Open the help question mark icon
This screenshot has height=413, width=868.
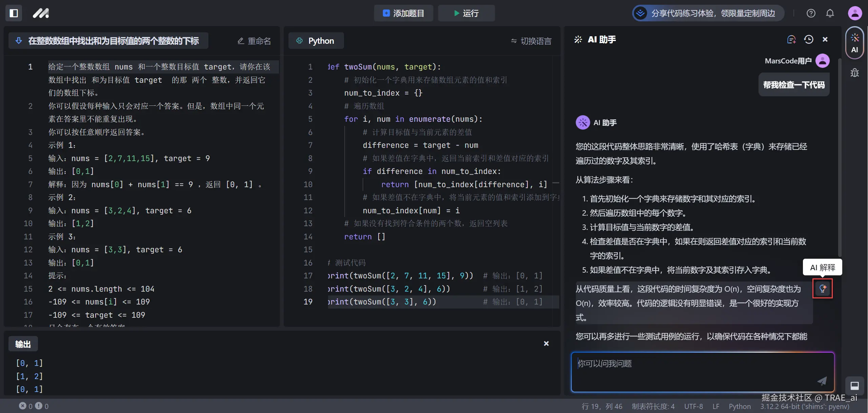pyautogui.click(x=811, y=13)
